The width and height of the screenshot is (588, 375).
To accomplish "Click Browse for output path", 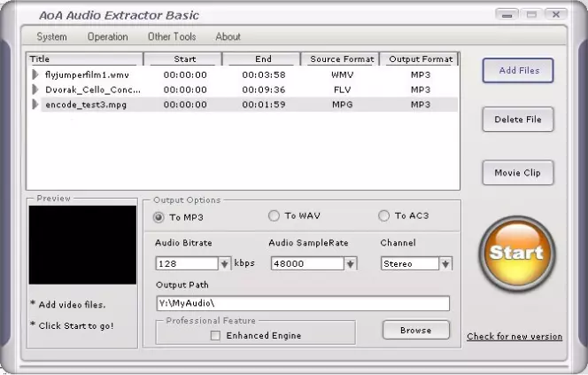I will click(416, 331).
